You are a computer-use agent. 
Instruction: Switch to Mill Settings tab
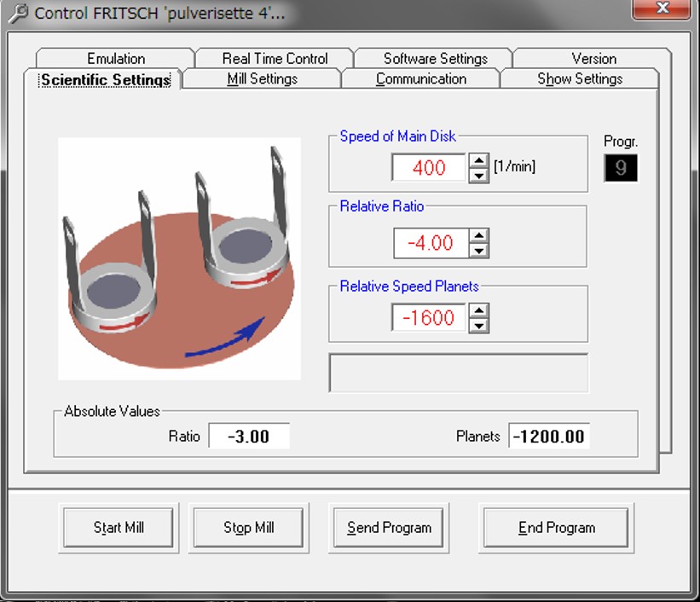[x=262, y=78]
